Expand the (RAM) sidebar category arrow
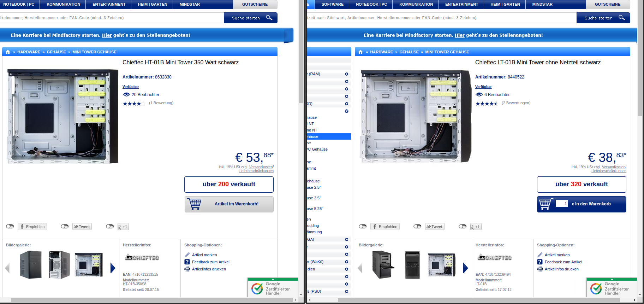This screenshot has width=644, height=304. [x=347, y=74]
